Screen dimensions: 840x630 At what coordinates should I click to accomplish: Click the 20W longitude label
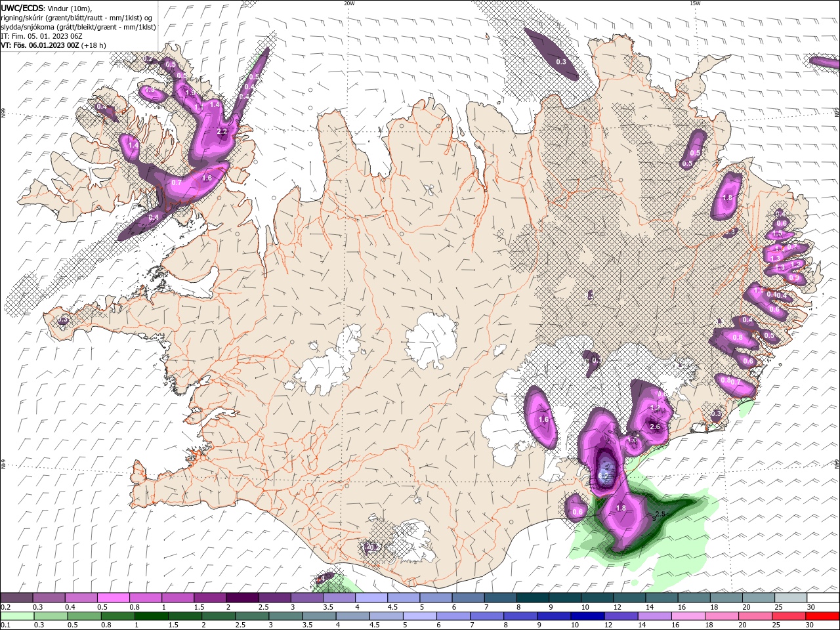349,3
